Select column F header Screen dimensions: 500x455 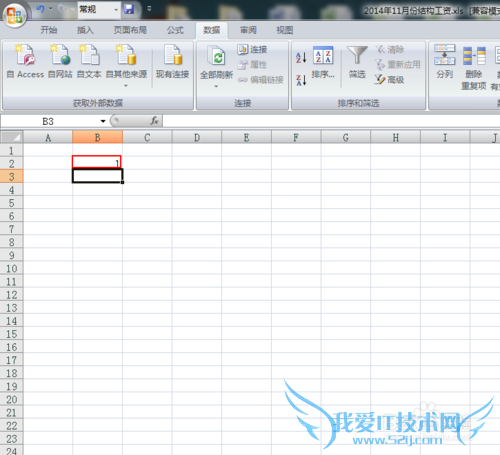(x=296, y=137)
